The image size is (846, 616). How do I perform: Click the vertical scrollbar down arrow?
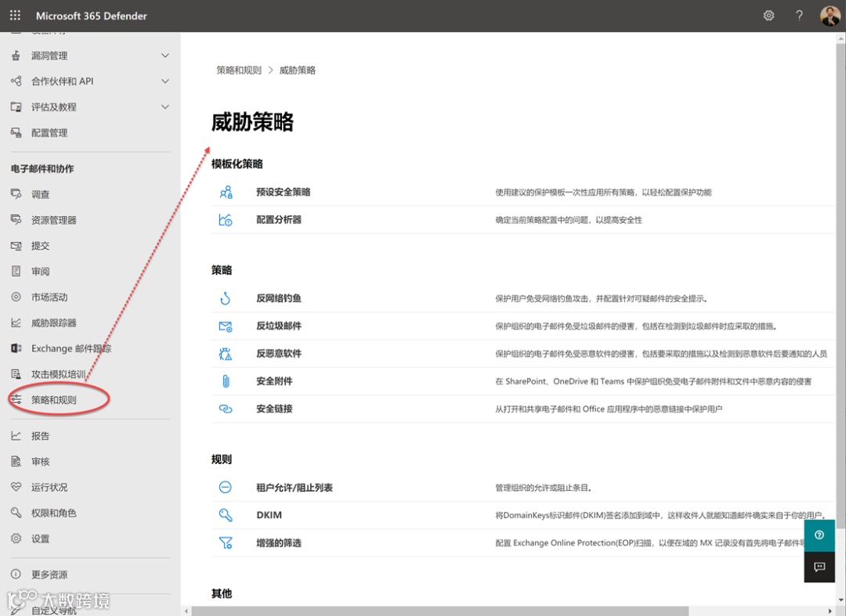(841, 600)
